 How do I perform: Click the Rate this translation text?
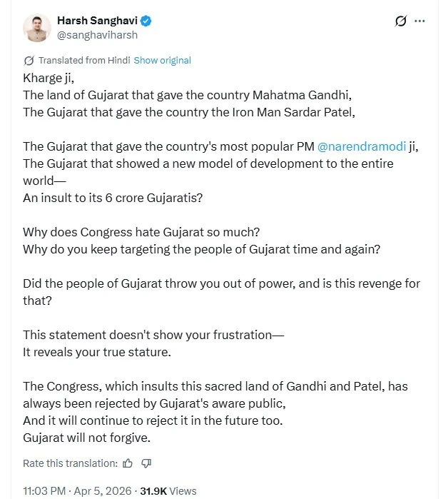tap(70, 463)
